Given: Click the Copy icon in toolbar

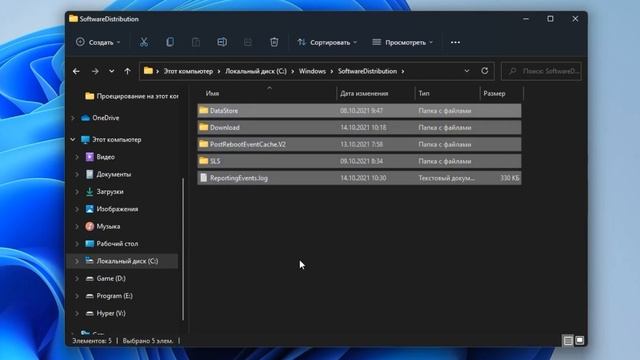Looking at the screenshot, I should (170, 42).
